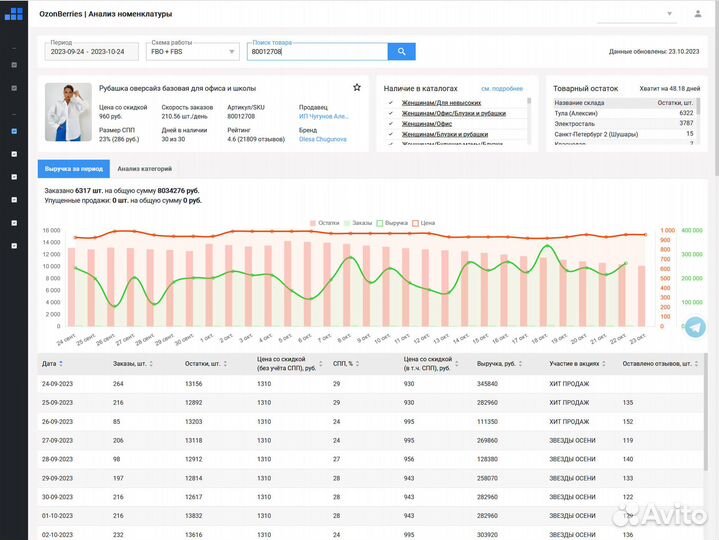Star the product as favorite

click(x=357, y=88)
